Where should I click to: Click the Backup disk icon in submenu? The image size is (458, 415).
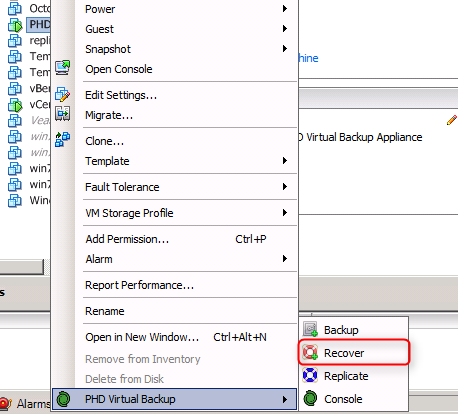pyautogui.click(x=310, y=329)
